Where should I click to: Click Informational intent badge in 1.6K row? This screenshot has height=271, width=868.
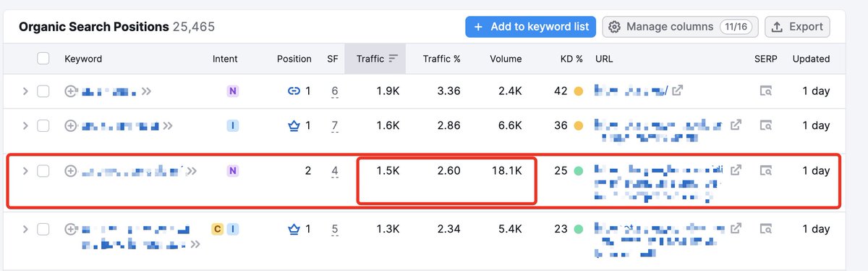pos(232,125)
